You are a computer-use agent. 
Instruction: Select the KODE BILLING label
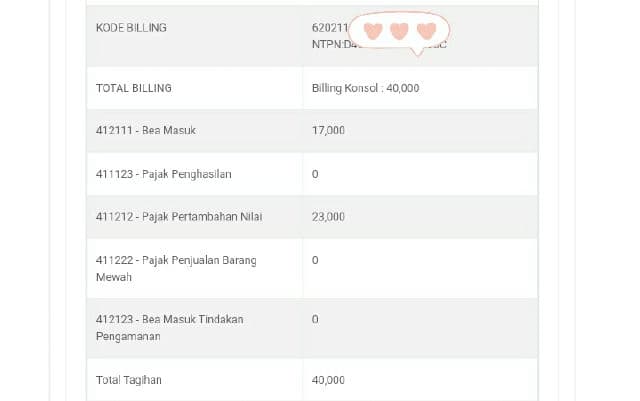[x=131, y=28]
